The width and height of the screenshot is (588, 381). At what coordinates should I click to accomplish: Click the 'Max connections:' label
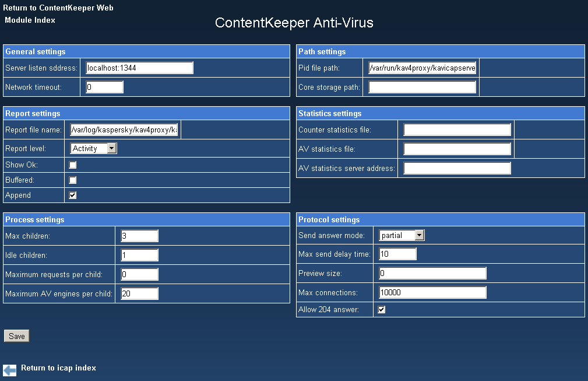click(x=328, y=292)
